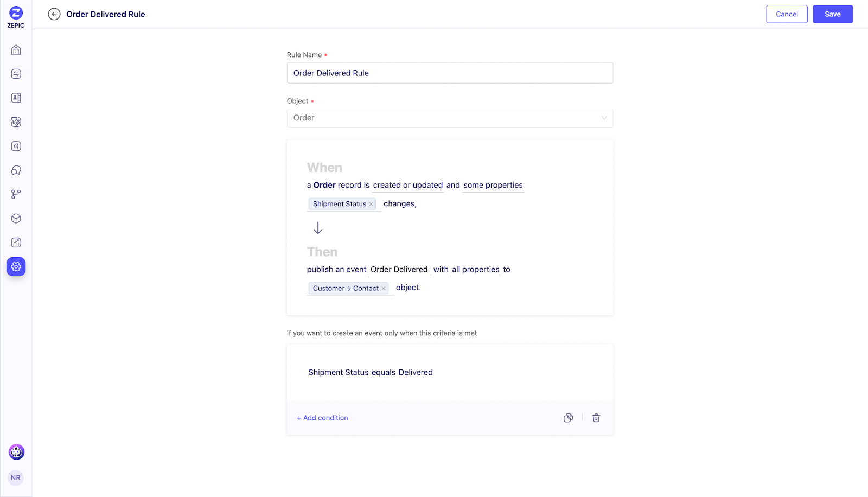Click the Save button
This screenshot has height=497, width=868.
833,14
